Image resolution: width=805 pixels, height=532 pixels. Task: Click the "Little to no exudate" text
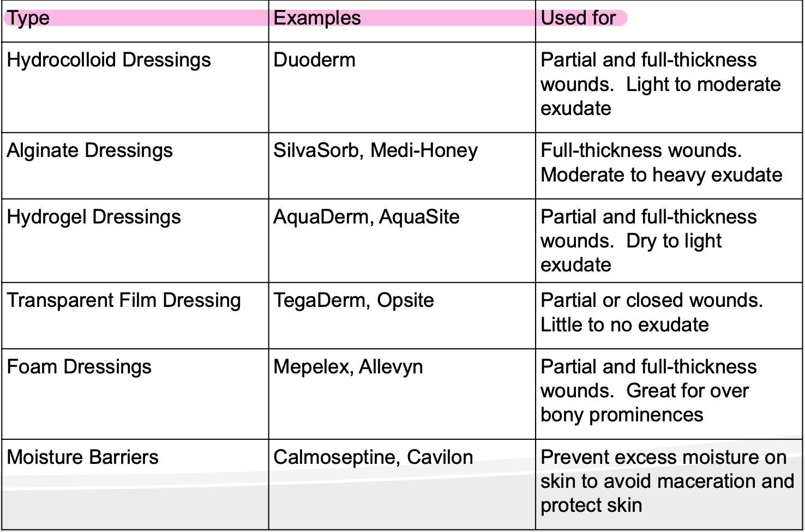coord(624,325)
